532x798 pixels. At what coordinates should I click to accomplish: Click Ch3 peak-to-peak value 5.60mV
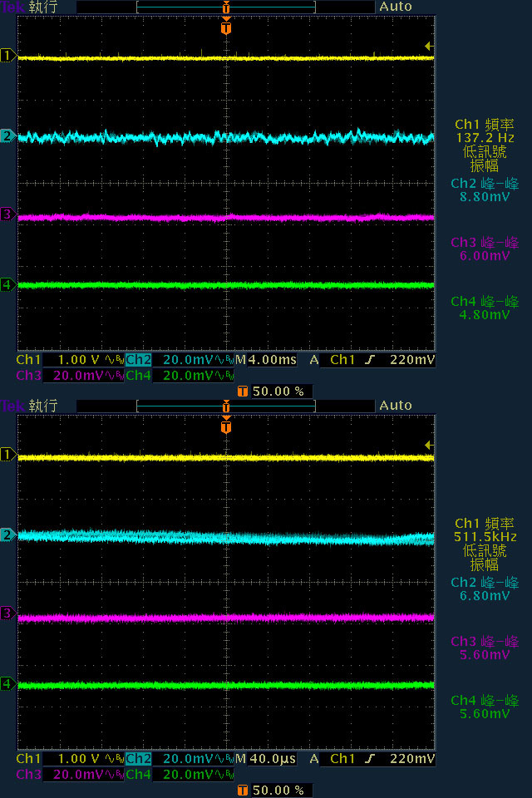click(x=485, y=655)
